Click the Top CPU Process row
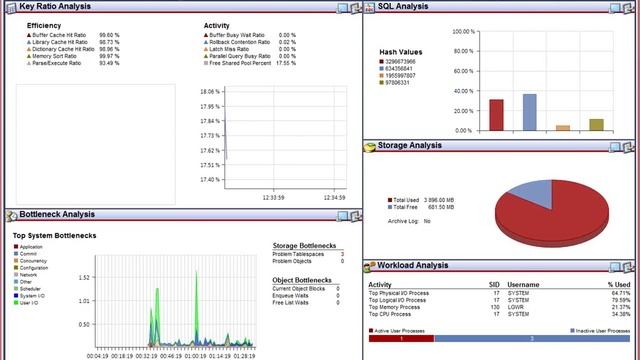Image resolution: width=640 pixels, height=360 pixels. [x=499, y=314]
